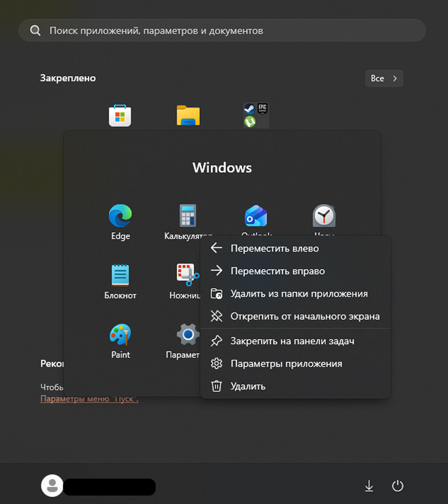This screenshot has width=448, height=504.
Task: Select Удалить из папки приложения
Action: 298,294
